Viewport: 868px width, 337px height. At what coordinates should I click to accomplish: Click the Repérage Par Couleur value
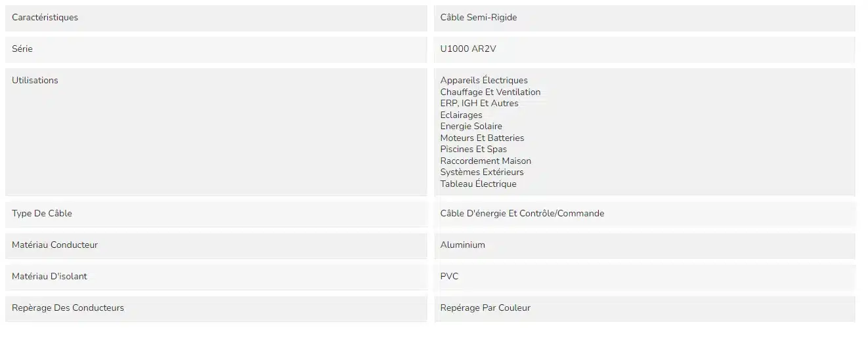[x=485, y=308]
